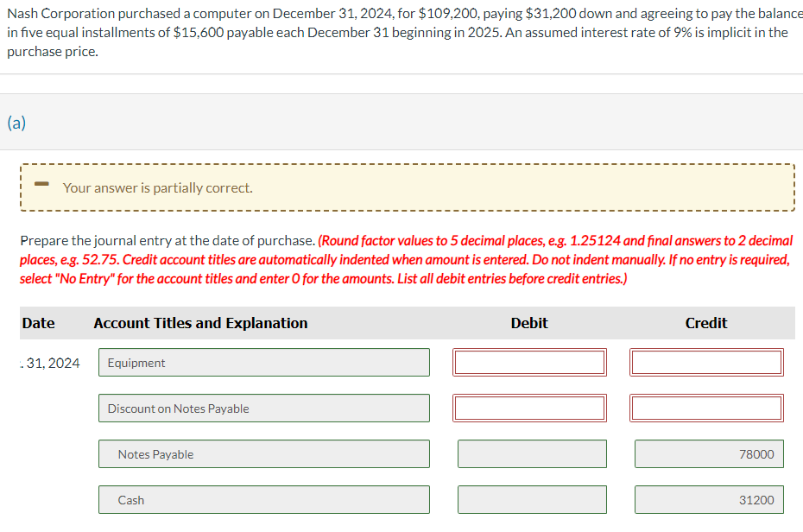Click the Date column header
The image size is (803, 532).
tap(38, 323)
